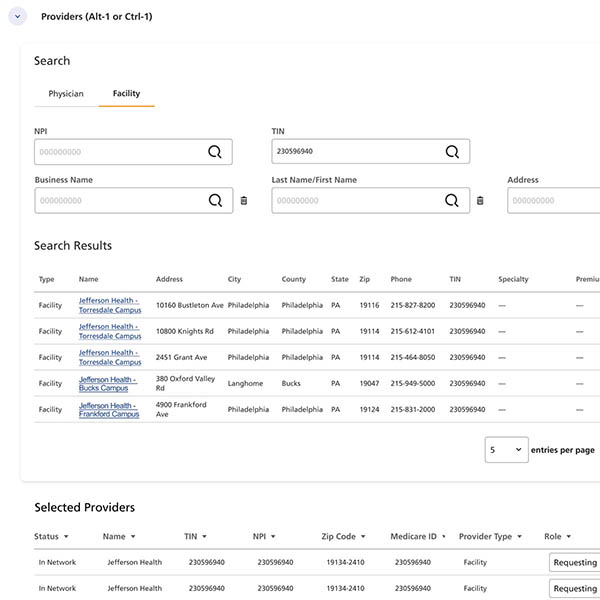This screenshot has width=600, height=600.
Task: Click the Last Name/First Name search magnifier icon
Action: tap(452, 200)
